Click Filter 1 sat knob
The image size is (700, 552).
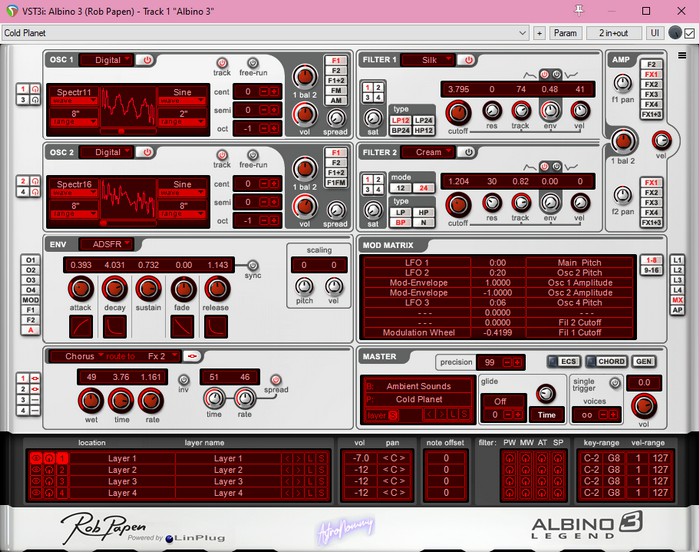point(373,118)
